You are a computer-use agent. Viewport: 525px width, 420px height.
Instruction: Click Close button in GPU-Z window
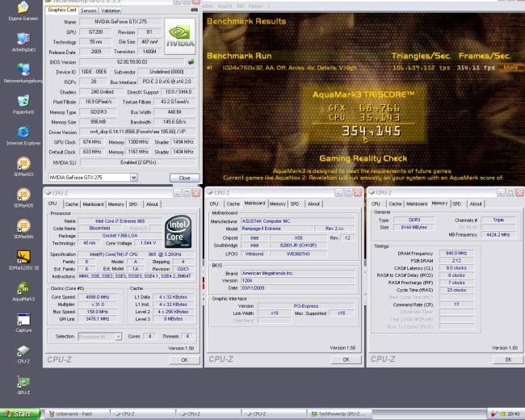pos(184,178)
